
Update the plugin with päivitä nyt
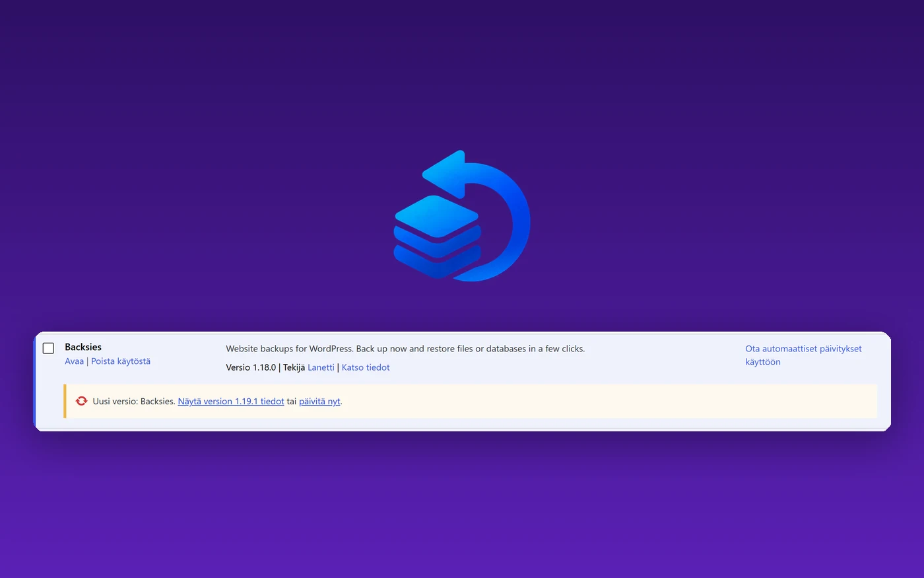pos(319,401)
